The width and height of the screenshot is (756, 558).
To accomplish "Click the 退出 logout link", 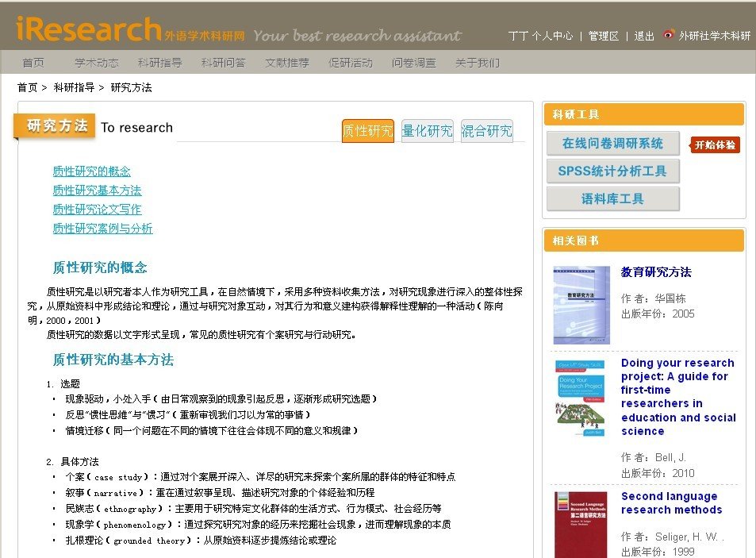I will click(x=644, y=36).
